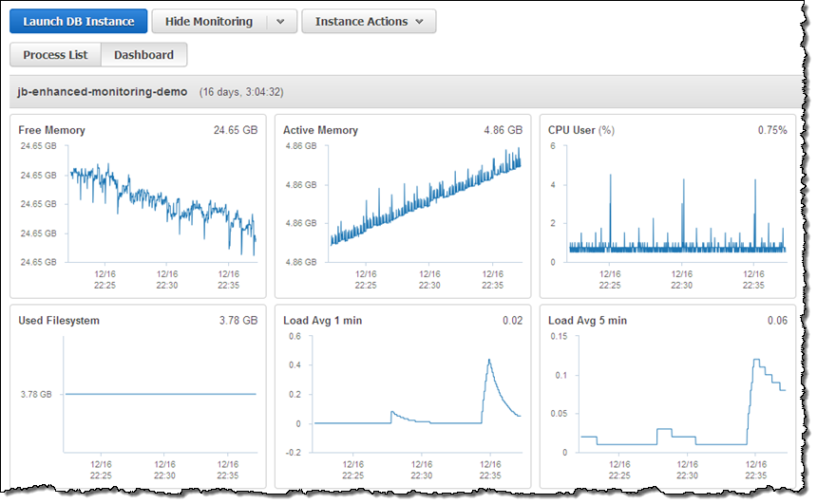Viewport: 817px width, 504px height.
Task: Click the Used Filesystem value 3.78 GB
Action: point(238,321)
